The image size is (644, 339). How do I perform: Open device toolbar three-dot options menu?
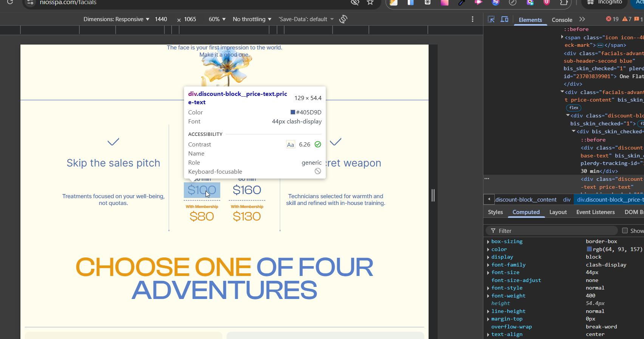[x=472, y=19]
